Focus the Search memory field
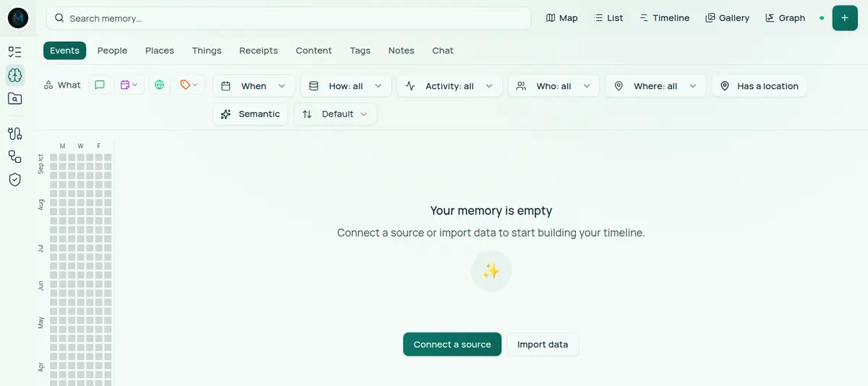Screen dimensions: 868x386 pos(289,18)
